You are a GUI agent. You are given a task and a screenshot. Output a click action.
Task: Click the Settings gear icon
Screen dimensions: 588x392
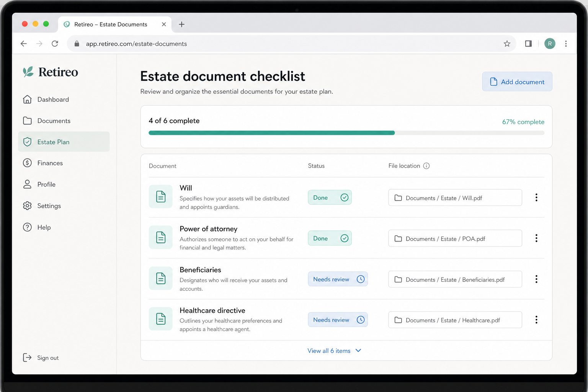click(27, 206)
